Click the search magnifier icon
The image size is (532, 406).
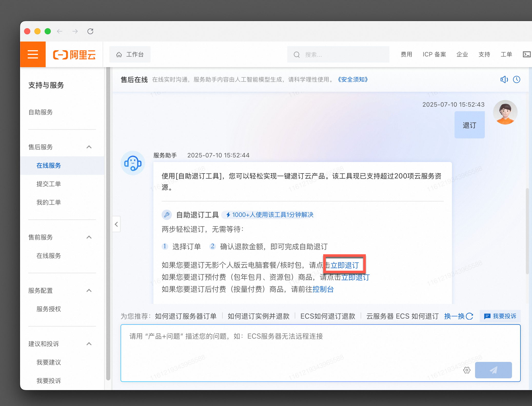(297, 55)
